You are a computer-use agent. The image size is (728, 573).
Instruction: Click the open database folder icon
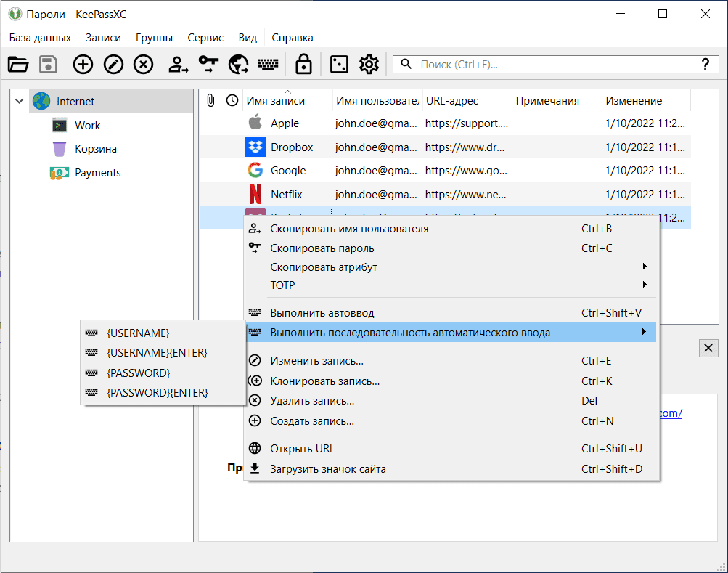(18, 65)
